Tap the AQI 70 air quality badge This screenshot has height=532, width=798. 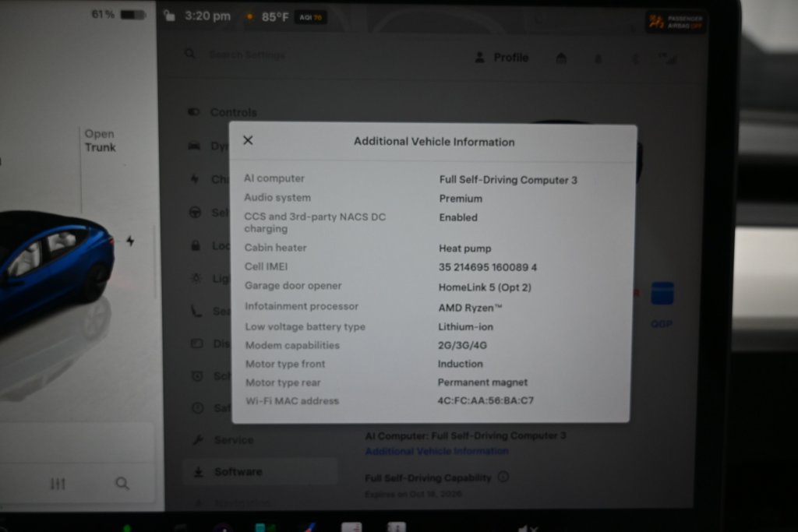310,17
